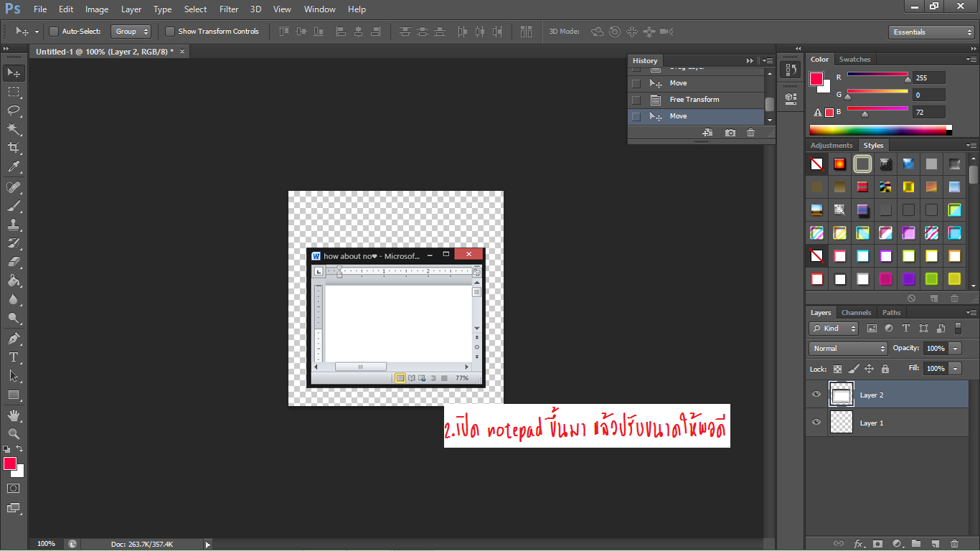The height and width of the screenshot is (551, 980).
Task: Switch to the Channels tab
Action: point(856,313)
